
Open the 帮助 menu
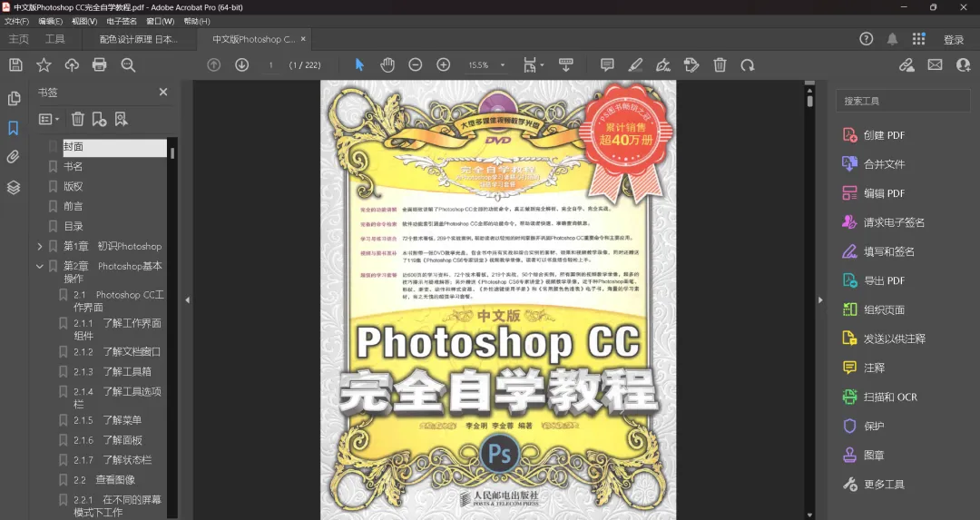coord(197,21)
